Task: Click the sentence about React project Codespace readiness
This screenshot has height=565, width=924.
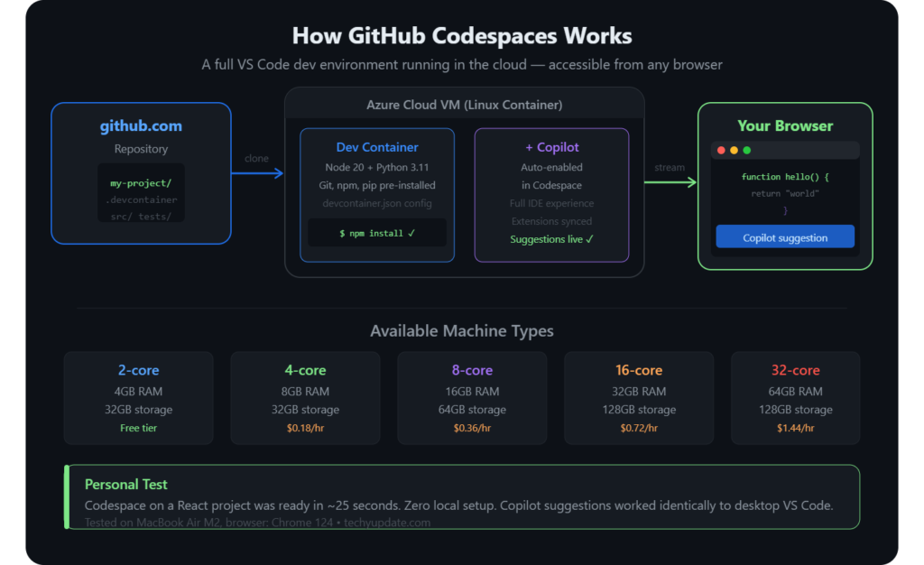Action: point(458,505)
